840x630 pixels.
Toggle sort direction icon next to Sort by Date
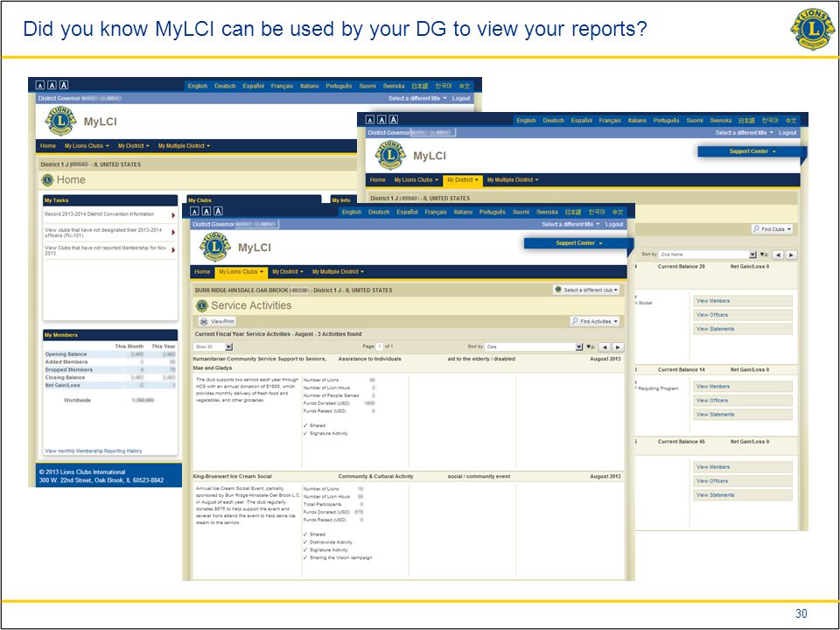point(590,347)
